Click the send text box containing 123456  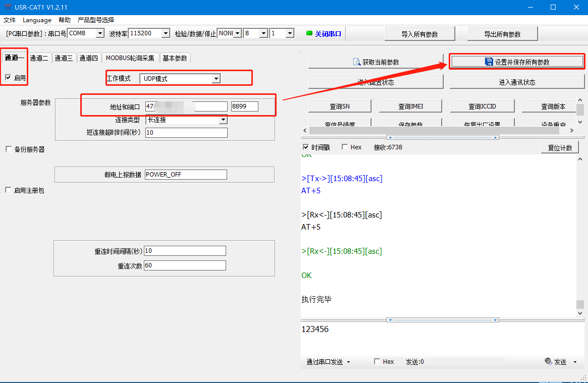point(443,339)
